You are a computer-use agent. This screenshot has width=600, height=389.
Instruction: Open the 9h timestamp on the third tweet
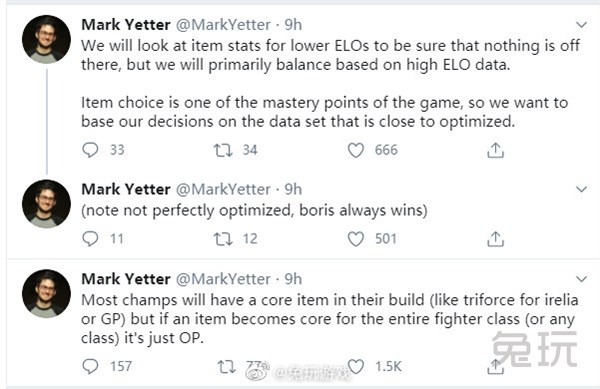click(293, 279)
